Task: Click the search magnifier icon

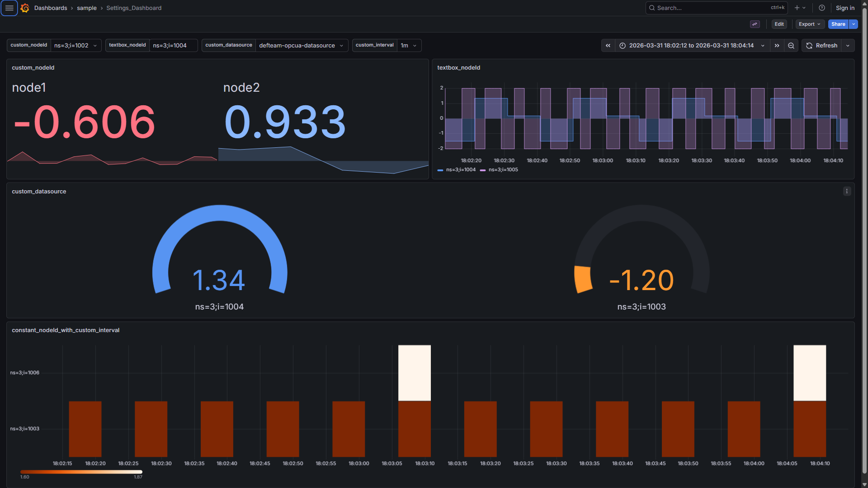Action: click(652, 8)
